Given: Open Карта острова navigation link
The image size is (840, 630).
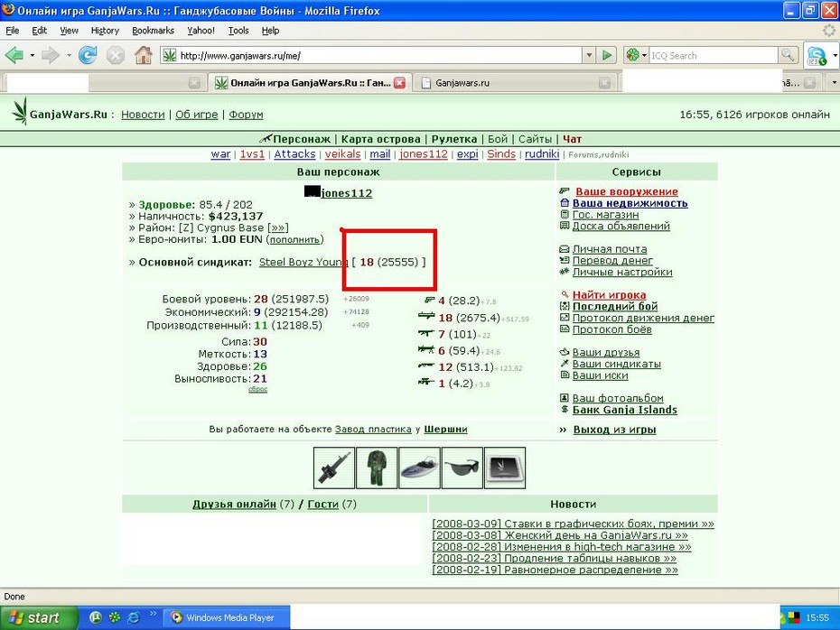Looking at the screenshot, I should [x=381, y=139].
